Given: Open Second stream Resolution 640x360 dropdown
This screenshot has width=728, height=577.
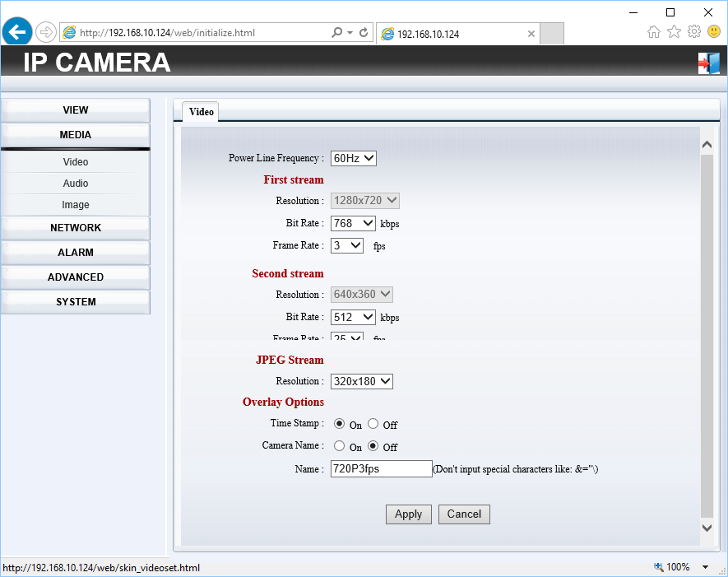Looking at the screenshot, I should point(362,295).
